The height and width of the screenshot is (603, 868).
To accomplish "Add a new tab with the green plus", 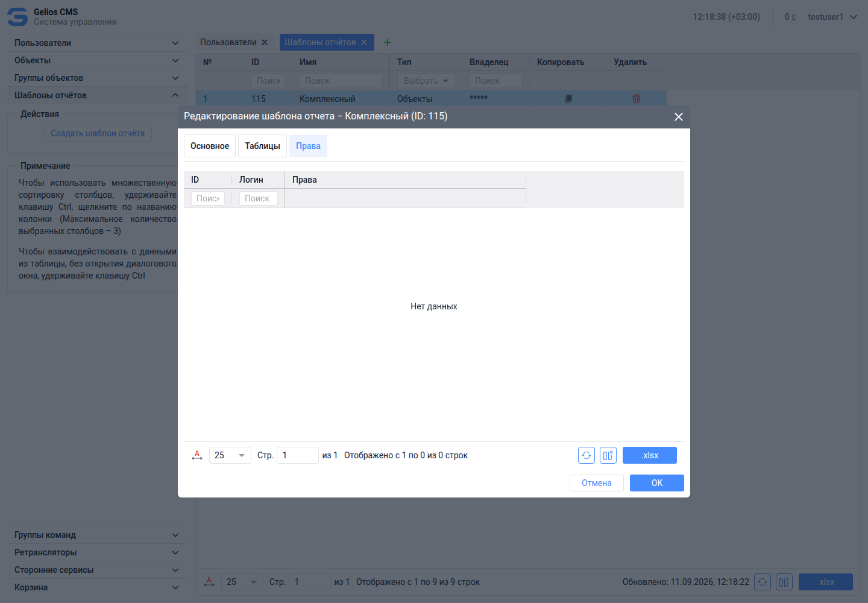I will click(x=388, y=42).
